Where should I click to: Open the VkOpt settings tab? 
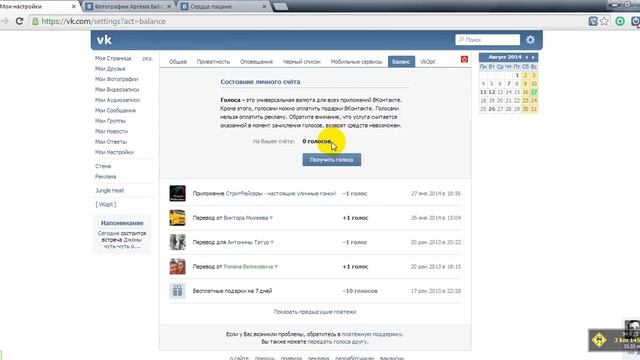[427, 62]
